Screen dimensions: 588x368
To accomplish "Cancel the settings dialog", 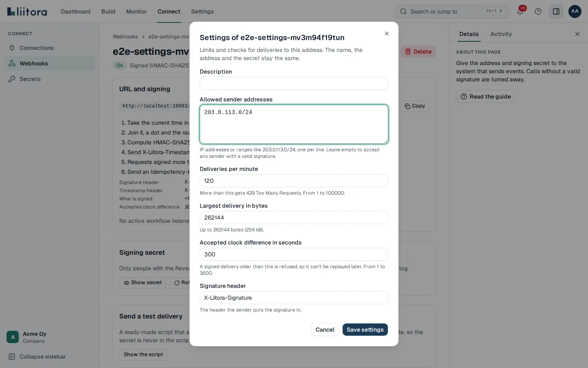I will click(325, 330).
